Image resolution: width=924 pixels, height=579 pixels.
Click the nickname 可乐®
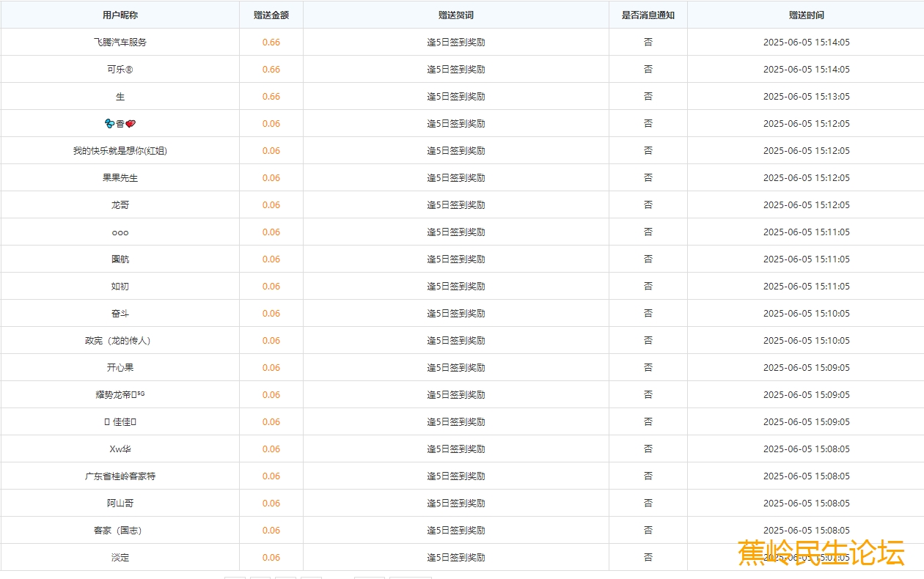(x=120, y=70)
